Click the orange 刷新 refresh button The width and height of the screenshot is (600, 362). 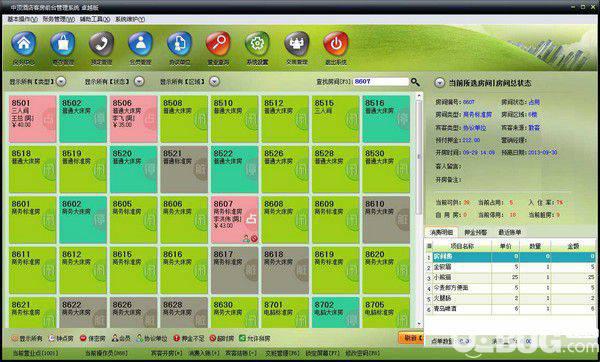410,338
